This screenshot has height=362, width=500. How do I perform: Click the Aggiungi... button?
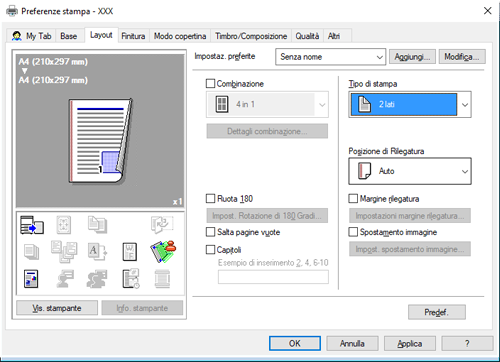tap(412, 57)
